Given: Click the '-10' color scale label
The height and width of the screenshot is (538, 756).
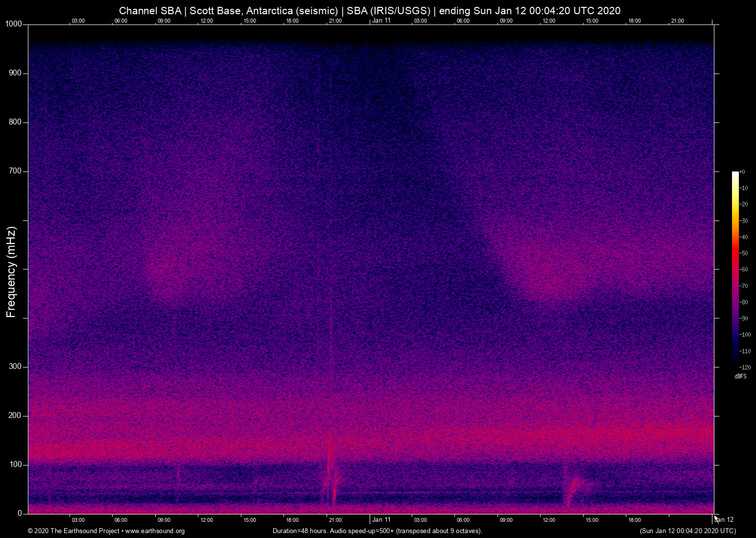Looking at the screenshot, I should point(744,188).
